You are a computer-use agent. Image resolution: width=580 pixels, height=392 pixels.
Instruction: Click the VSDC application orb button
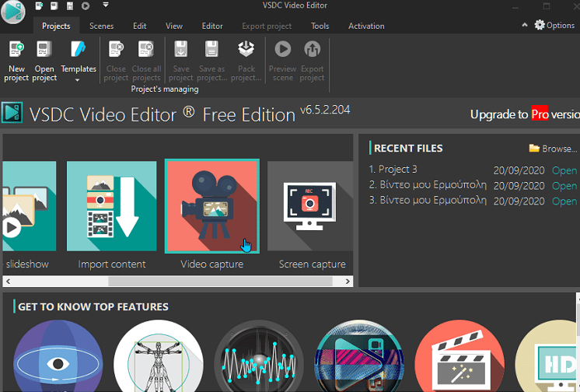pyautogui.click(x=13, y=11)
